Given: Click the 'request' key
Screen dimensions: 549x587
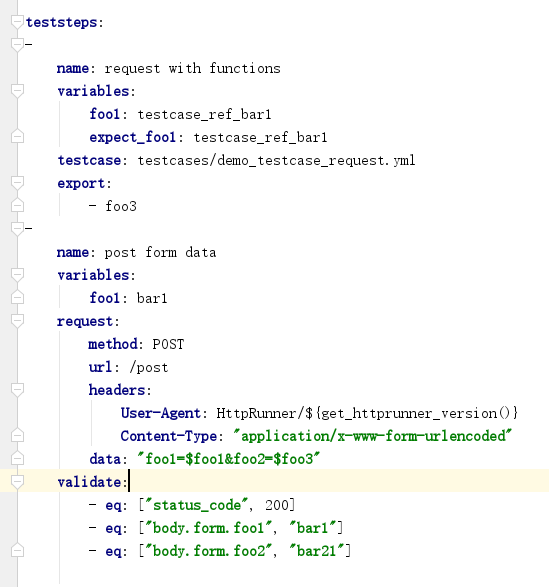Looking at the screenshot, I should pyautogui.click(x=85, y=322).
